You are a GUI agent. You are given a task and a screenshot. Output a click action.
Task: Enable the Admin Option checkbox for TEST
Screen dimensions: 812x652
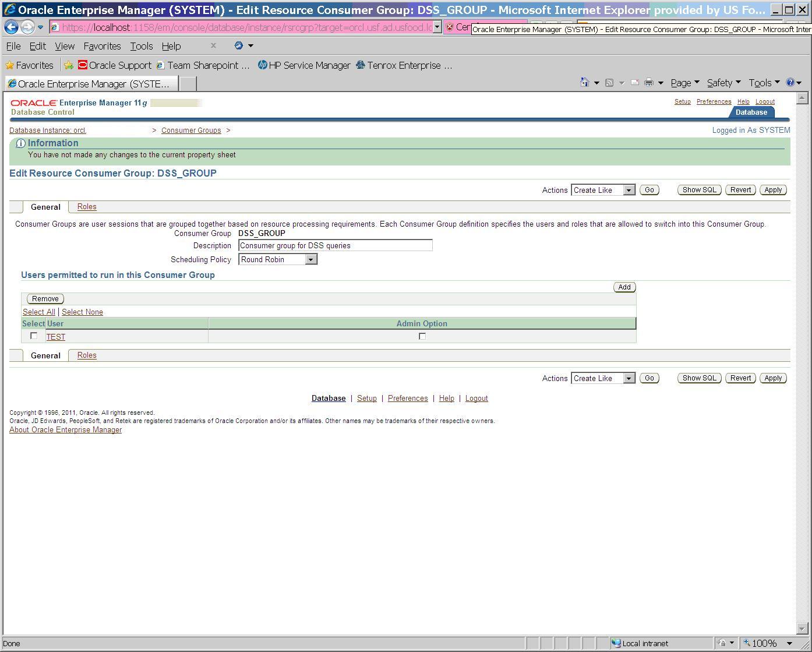[x=422, y=336]
